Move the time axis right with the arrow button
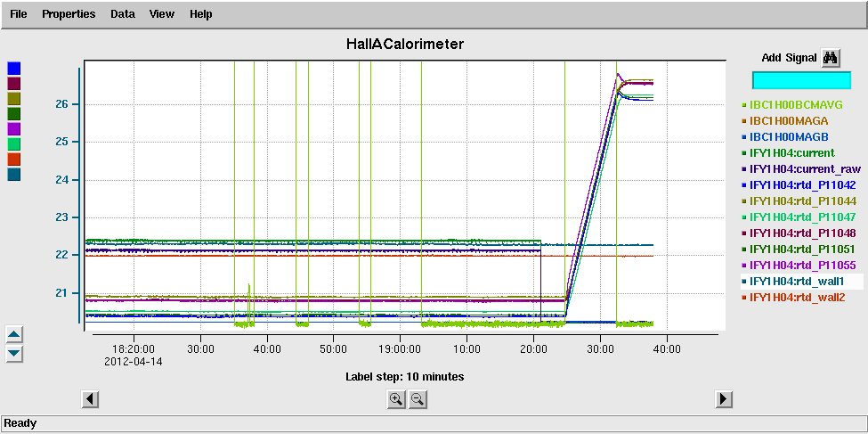 (724, 399)
